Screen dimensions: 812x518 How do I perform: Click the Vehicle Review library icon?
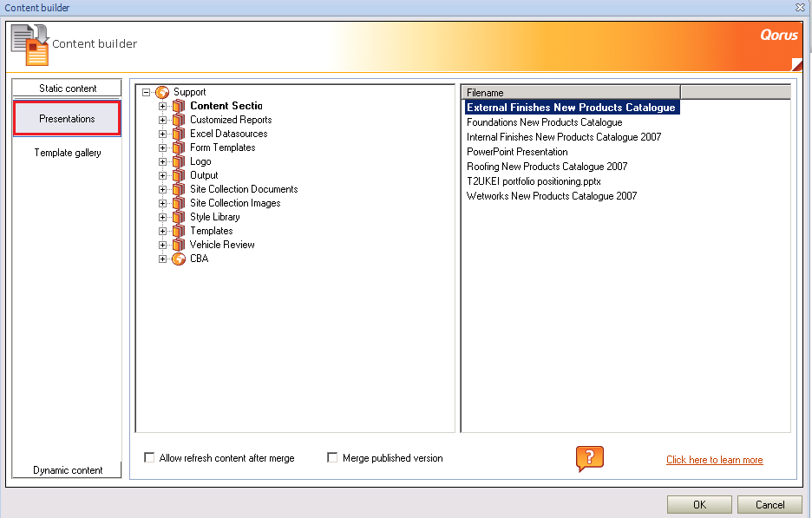point(179,245)
